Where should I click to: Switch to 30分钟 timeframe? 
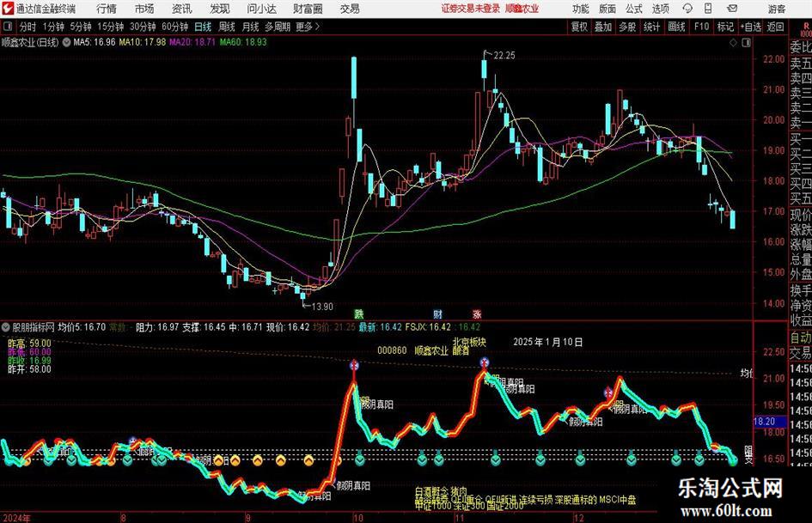click(143, 27)
